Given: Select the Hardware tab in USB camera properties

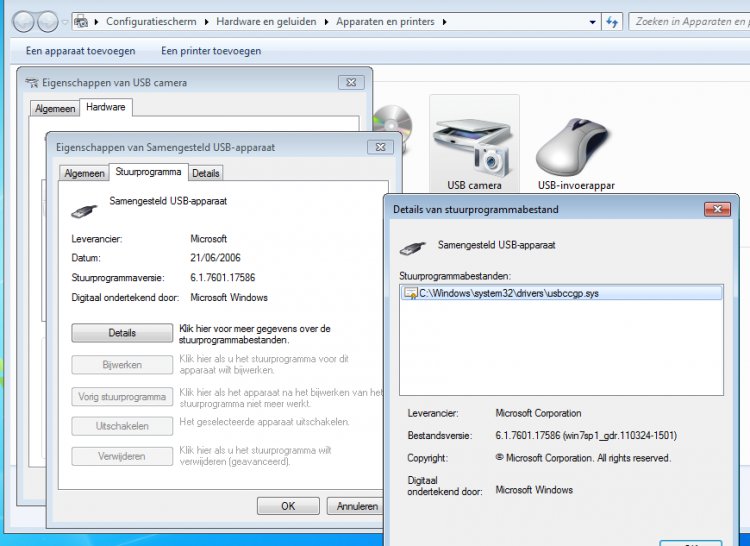Looking at the screenshot, I should [106, 107].
